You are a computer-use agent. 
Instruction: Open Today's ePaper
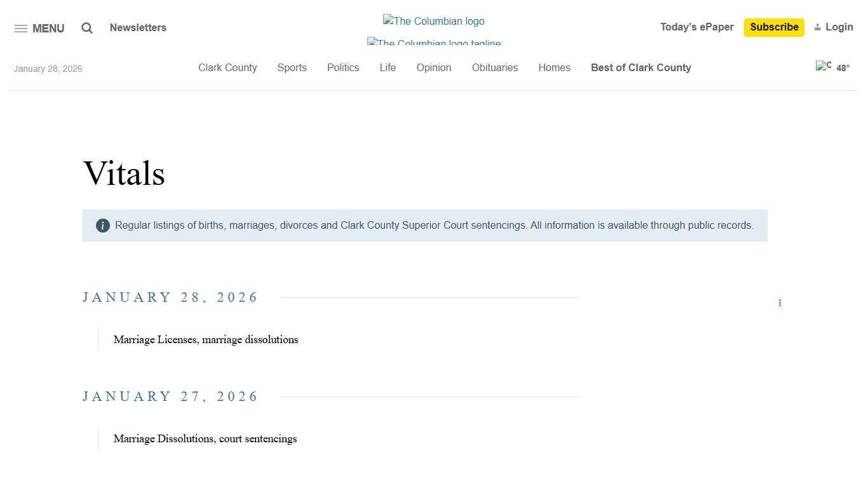[696, 27]
